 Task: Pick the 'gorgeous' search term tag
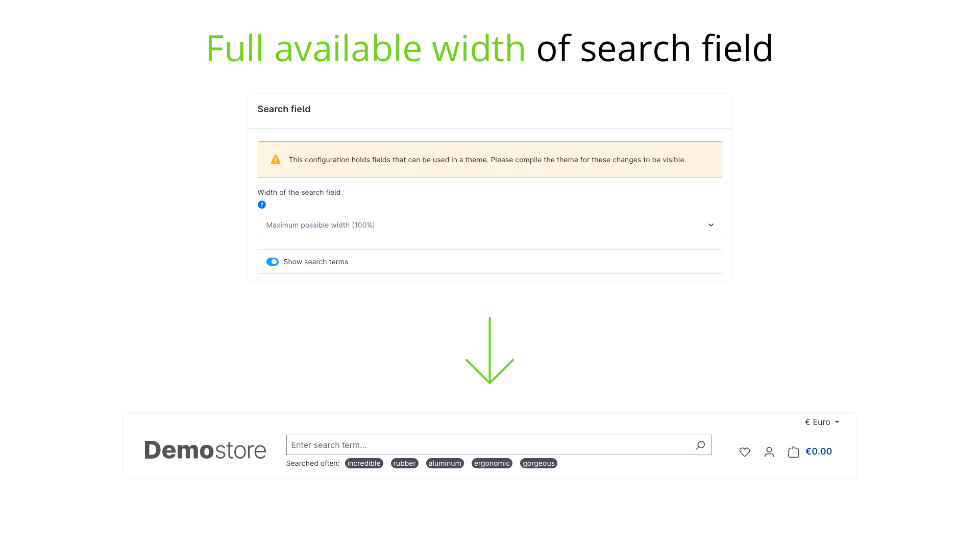[538, 463]
